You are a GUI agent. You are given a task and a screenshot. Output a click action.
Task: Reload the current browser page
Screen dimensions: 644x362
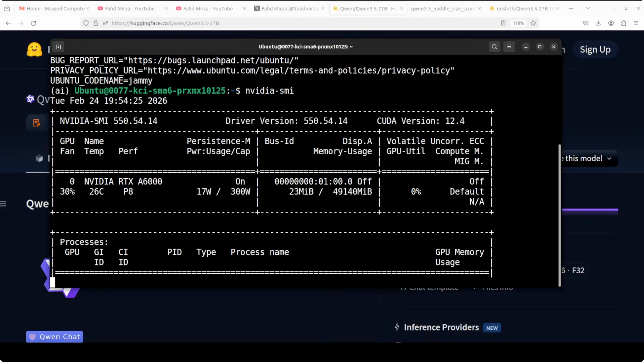33,23
